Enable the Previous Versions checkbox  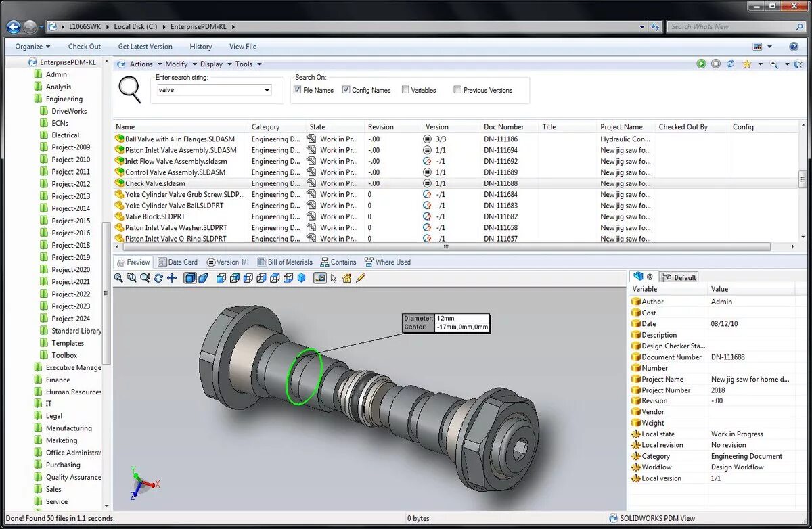457,90
